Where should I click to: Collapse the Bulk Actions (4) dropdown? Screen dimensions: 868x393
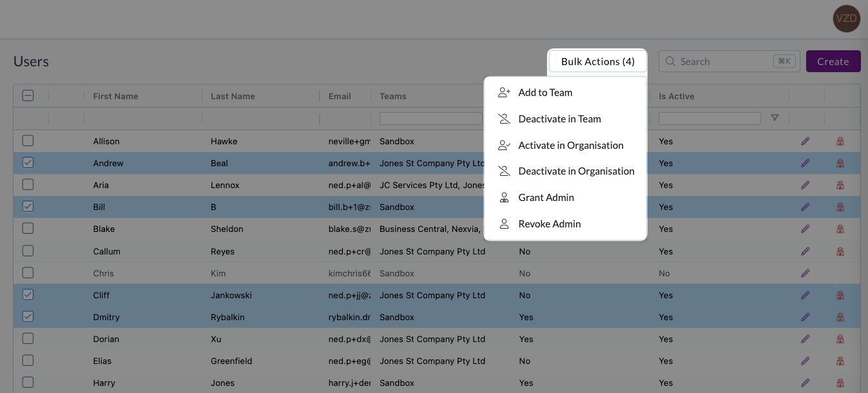(x=597, y=62)
